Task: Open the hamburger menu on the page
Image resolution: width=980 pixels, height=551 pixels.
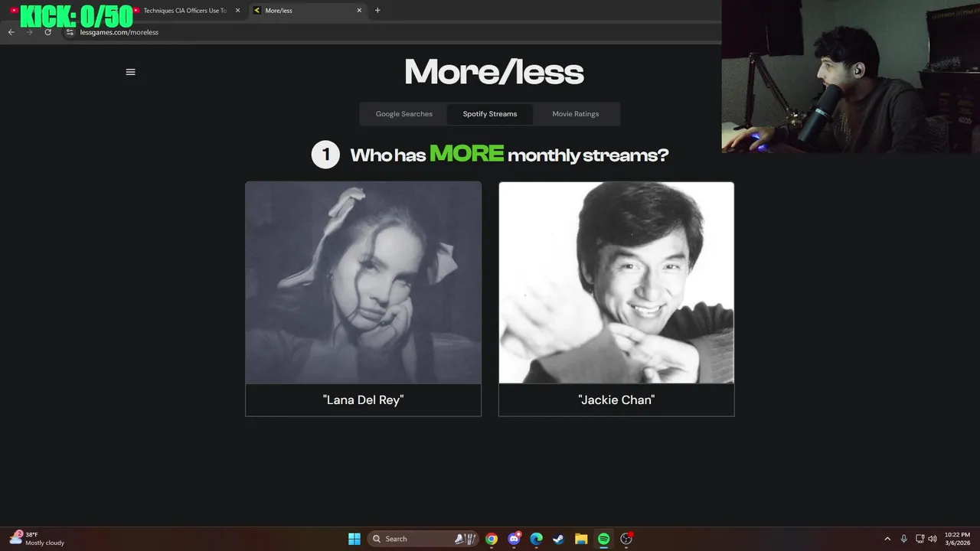Action: (130, 72)
